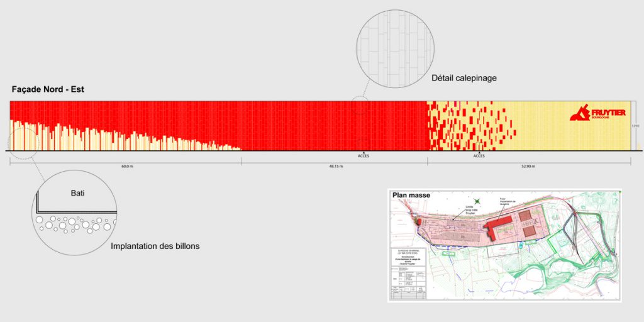Select the left ACCES arrow marker
This screenshot has width=644, height=322.
(364, 152)
